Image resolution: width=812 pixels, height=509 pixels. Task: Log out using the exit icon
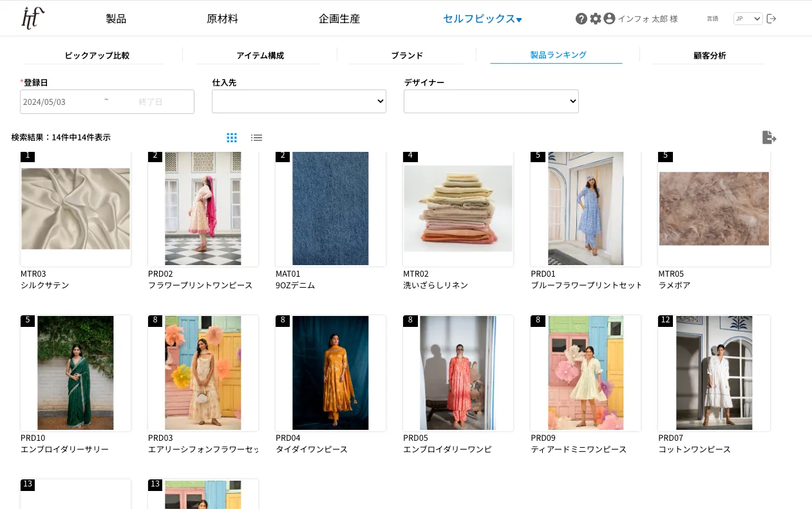click(771, 19)
